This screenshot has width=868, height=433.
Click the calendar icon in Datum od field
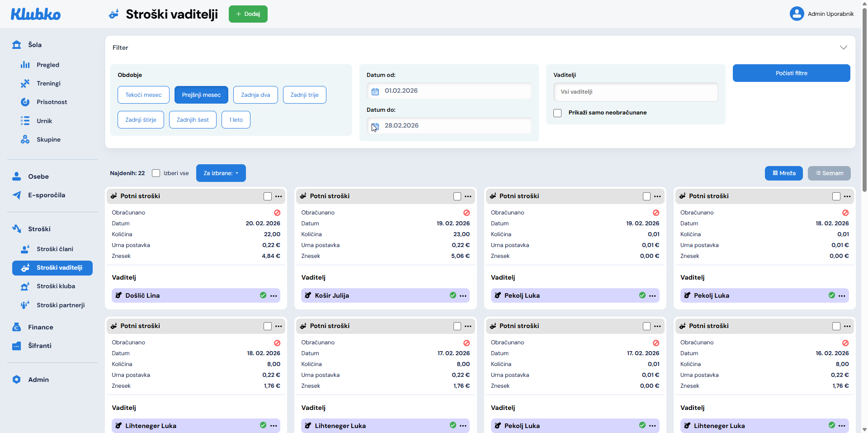tap(375, 91)
